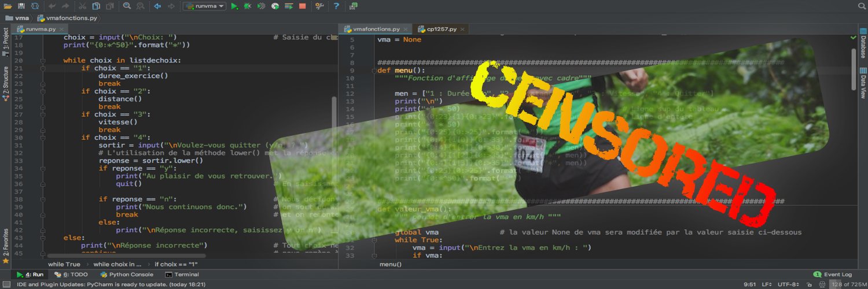Open Replace with the second magnifier icon
The height and width of the screenshot is (289, 868).
[x=141, y=6]
